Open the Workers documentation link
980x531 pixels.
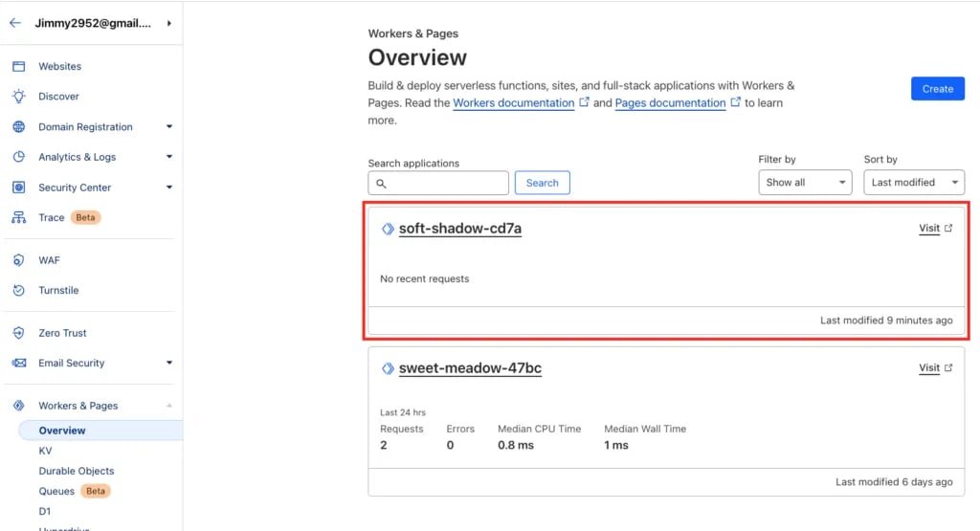tap(514, 102)
